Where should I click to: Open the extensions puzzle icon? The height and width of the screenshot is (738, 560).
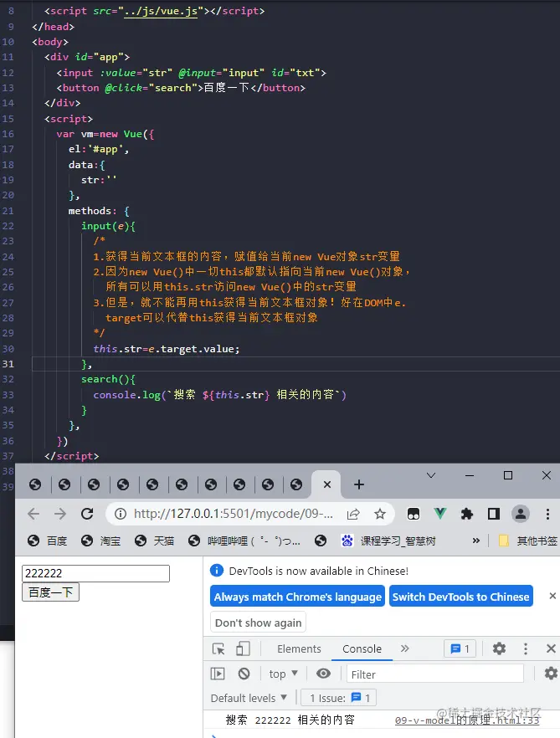pyautogui.click(x=467, y=514)
